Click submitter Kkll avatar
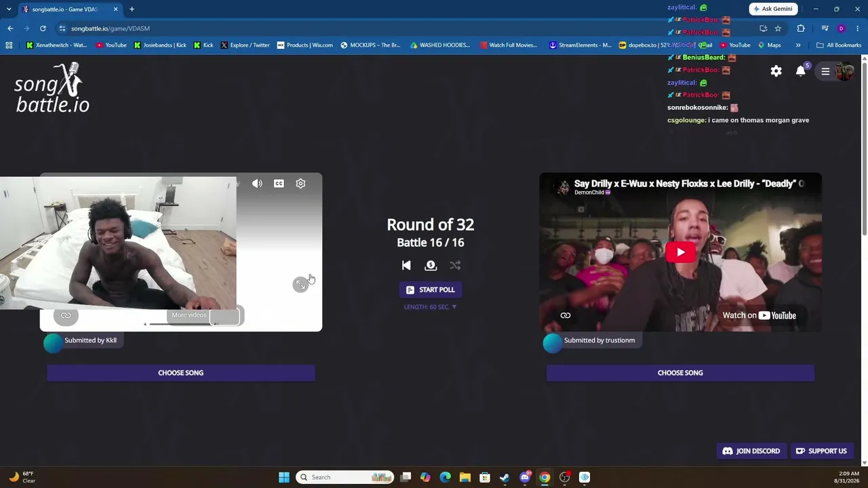 [53, 344]
